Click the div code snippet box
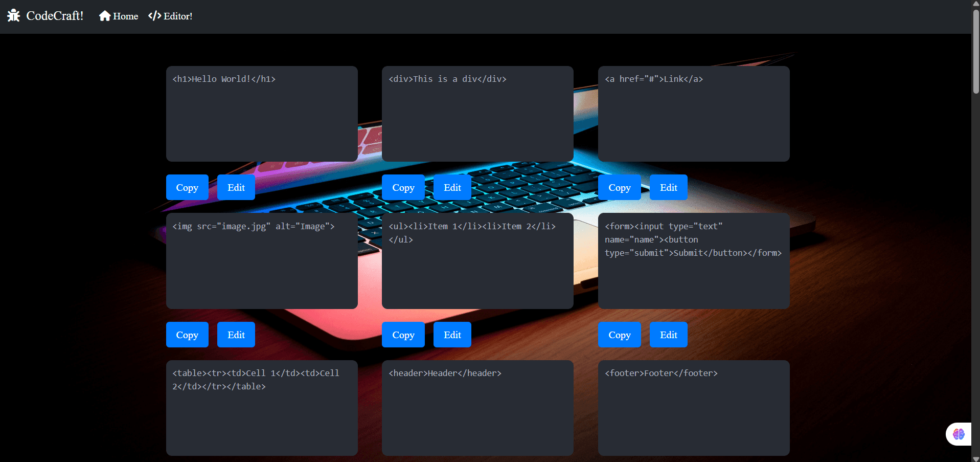This screenshot has height=462, width=980. click(477, 114)
